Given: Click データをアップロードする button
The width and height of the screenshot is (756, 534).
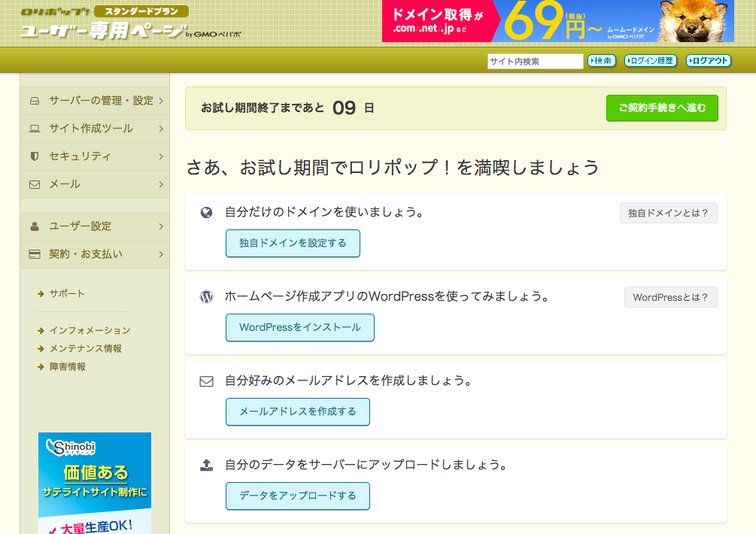Looking at the screenshot, I should (x=297, y=496).
